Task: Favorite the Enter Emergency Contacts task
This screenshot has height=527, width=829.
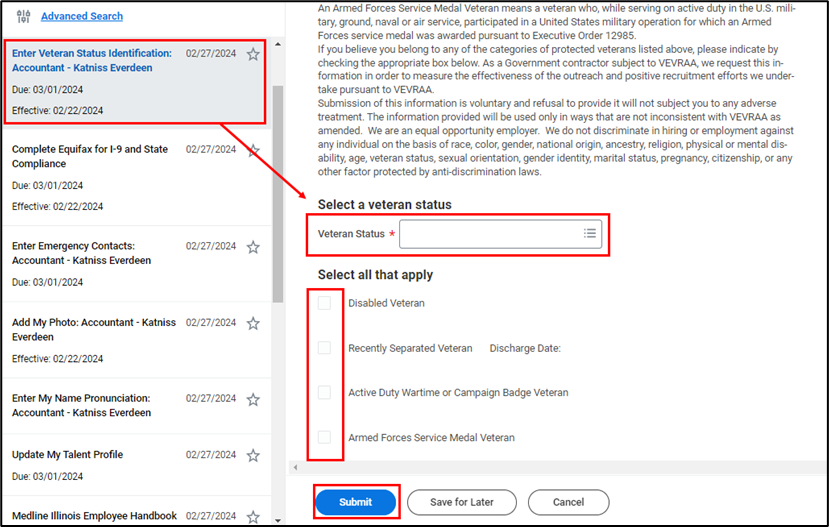Action: pyautogui.click(x=253, y=247)
